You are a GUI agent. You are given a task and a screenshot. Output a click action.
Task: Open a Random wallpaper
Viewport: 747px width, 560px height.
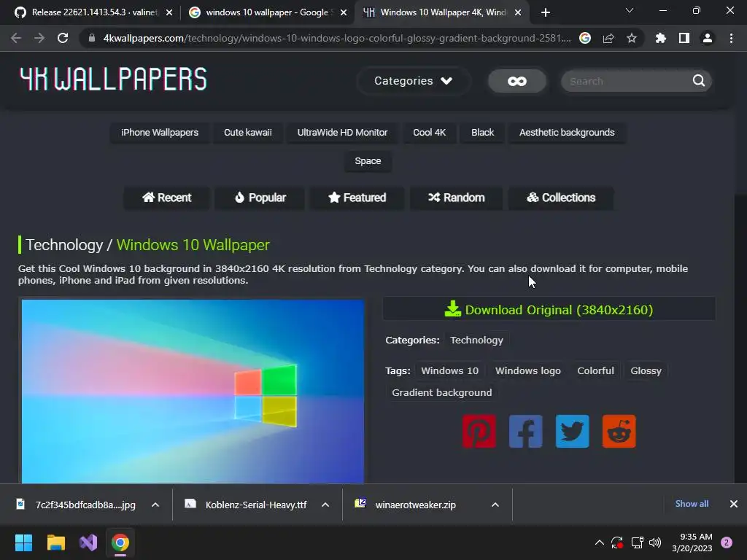457,198
